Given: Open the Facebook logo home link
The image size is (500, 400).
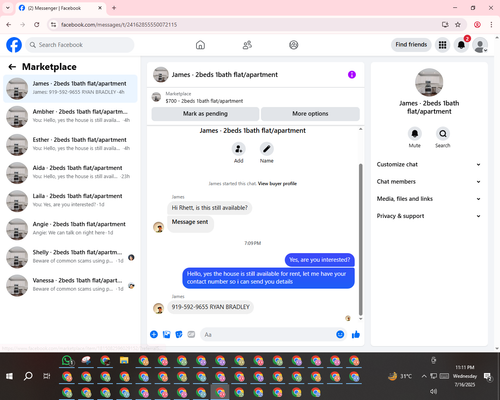Looking at the screenshot, I should point(14,45).
